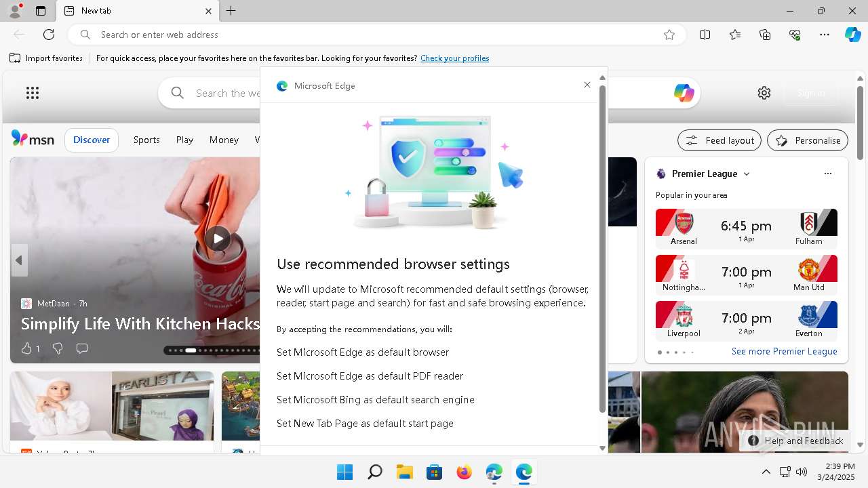Open Firefox from taskbar
The image size is (868, 488).
pos(464,472)
